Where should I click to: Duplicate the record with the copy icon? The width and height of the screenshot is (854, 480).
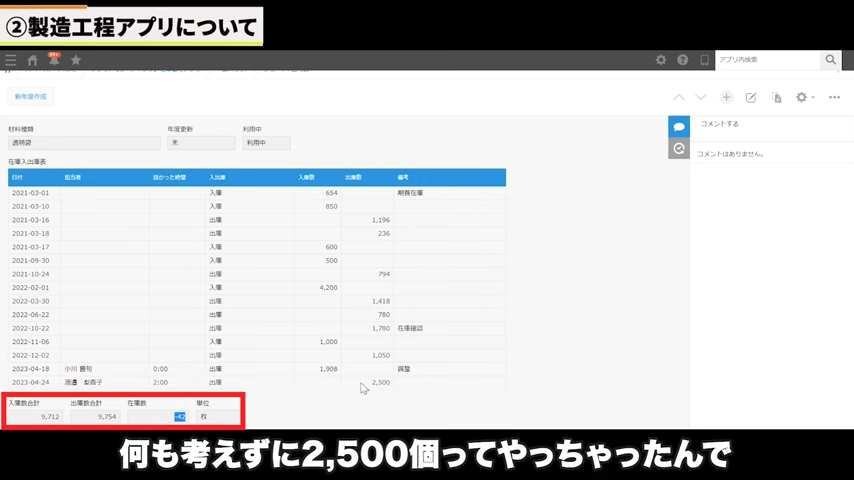(777, 98)
